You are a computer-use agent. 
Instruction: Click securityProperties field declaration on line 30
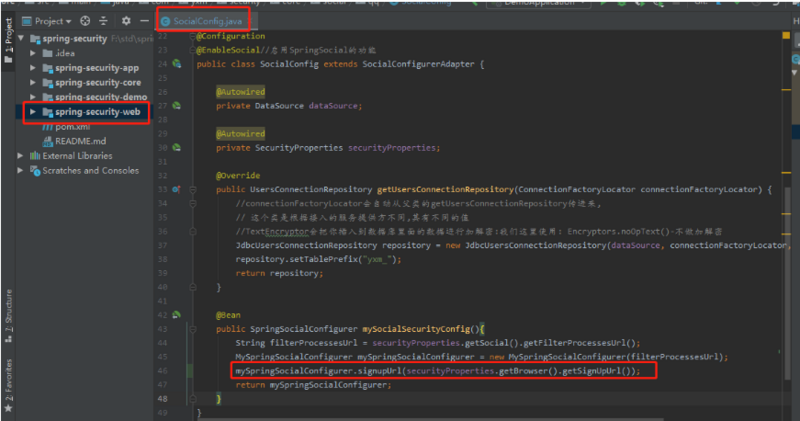pyautogui.click(x=392, y=147)
